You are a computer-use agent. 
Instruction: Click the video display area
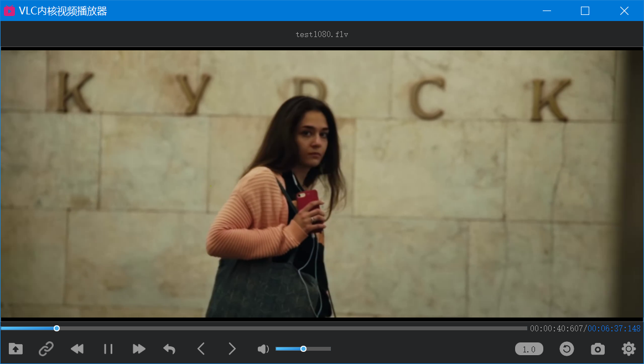point(322,183)
